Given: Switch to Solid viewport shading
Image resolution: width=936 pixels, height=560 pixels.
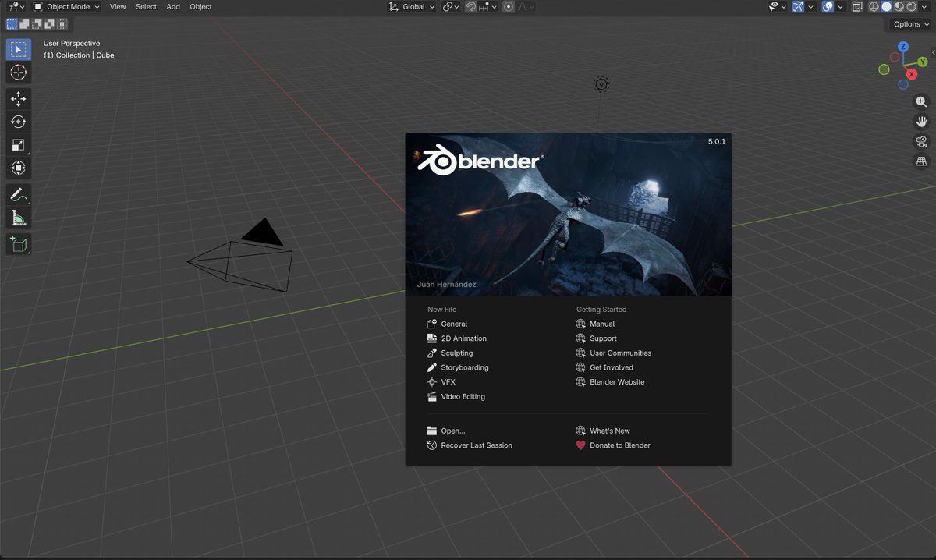Looking at the screenshot, I should click(886, 6).
